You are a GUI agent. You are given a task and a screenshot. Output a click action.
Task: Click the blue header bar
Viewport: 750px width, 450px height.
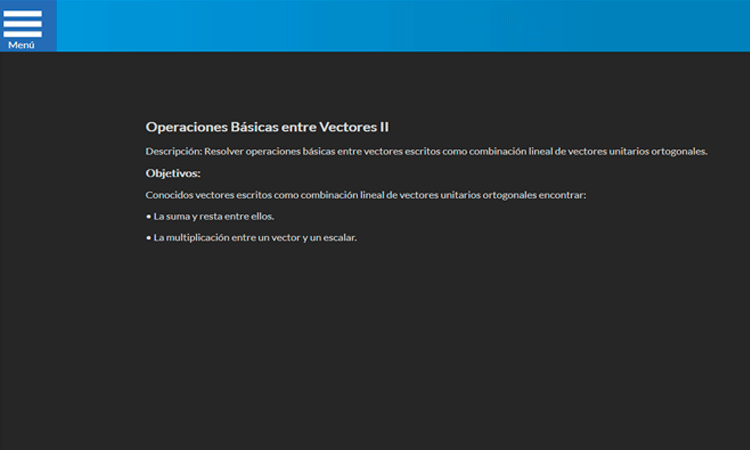point(400,25)
